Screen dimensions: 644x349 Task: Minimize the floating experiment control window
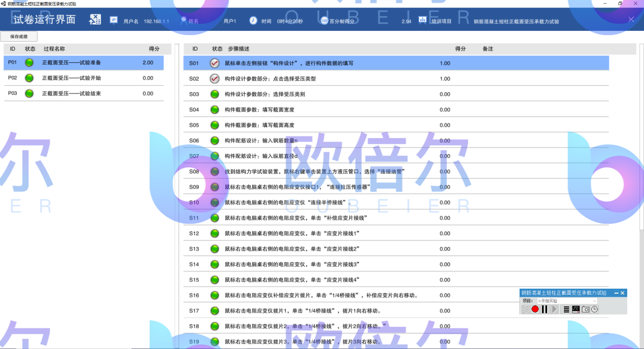click(616, 293)
